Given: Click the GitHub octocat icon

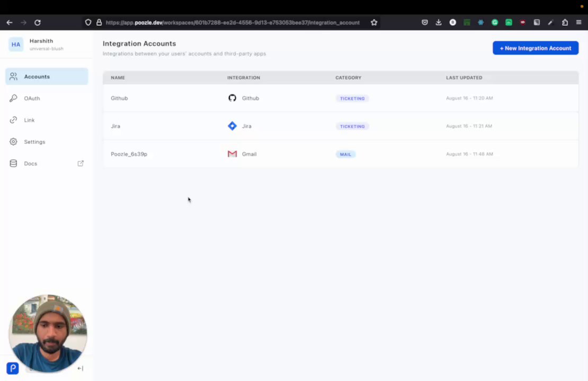Looking at the screenshot, I should click(232, 98).
